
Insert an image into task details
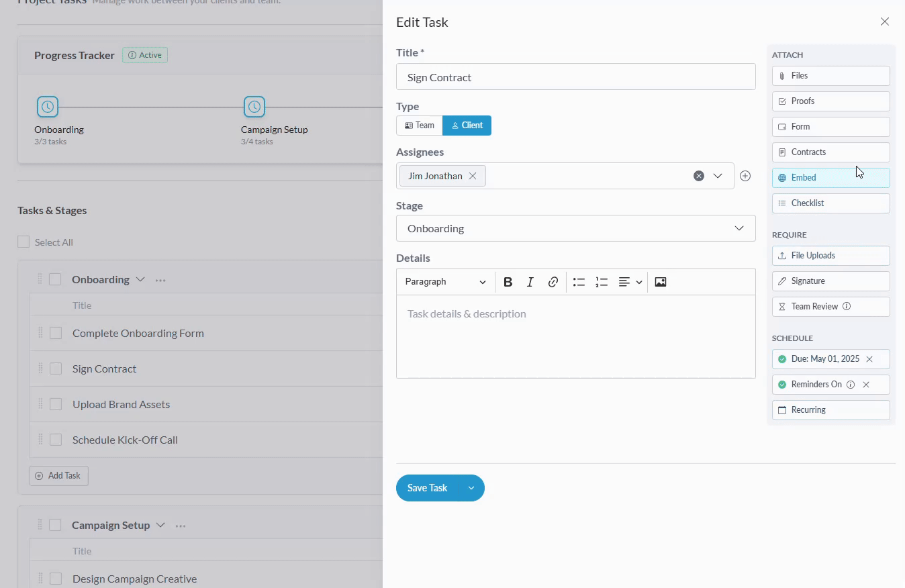point(661,282)
